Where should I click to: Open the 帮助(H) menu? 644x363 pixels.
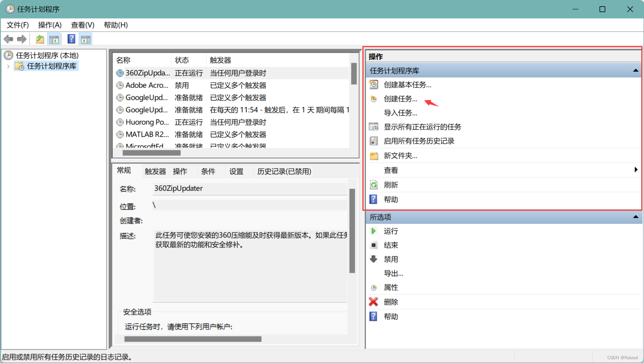tap(116, 25)
